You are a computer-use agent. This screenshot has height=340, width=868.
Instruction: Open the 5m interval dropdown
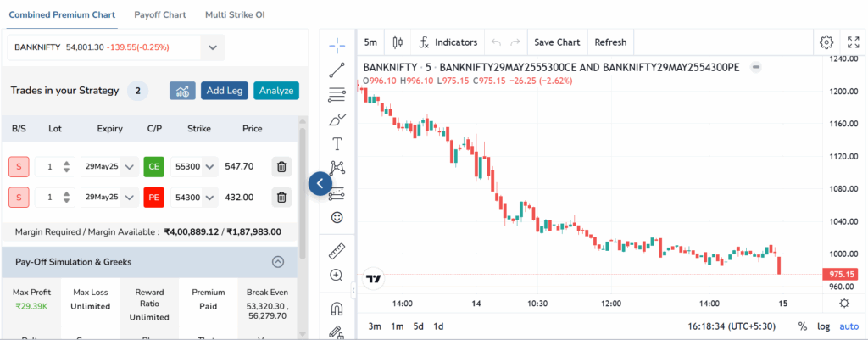(371, 42)
